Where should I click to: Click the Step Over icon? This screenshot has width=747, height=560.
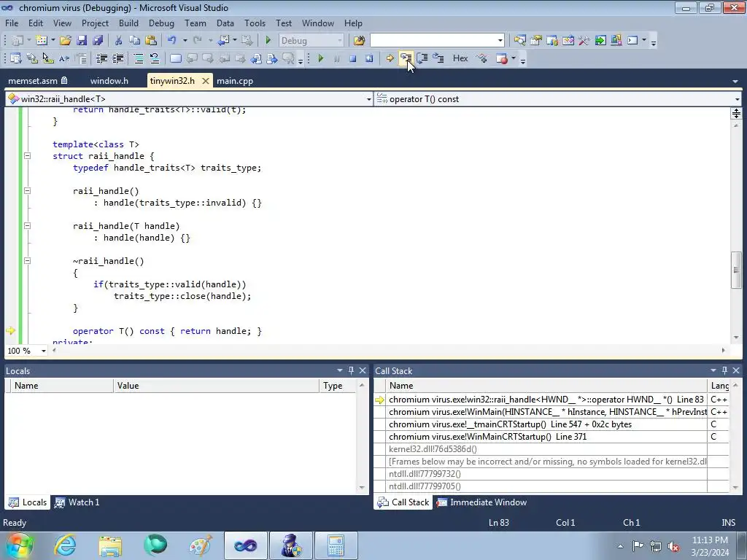[422, 58]
